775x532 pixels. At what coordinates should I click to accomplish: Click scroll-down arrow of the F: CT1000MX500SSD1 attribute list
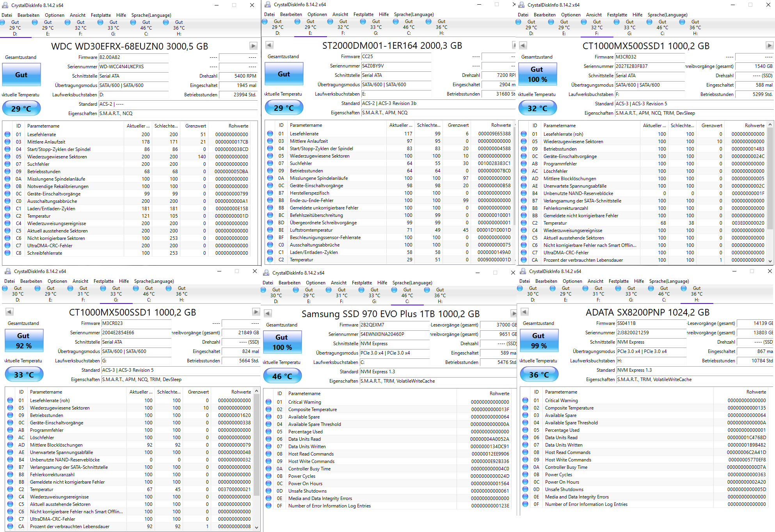tap(770, 261)
